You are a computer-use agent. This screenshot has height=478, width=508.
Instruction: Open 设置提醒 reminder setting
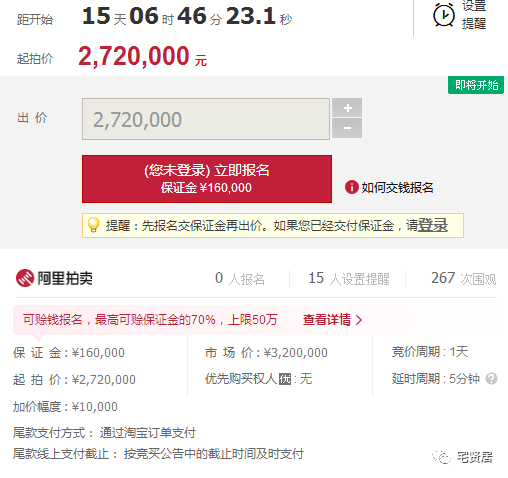coord(474,15)
